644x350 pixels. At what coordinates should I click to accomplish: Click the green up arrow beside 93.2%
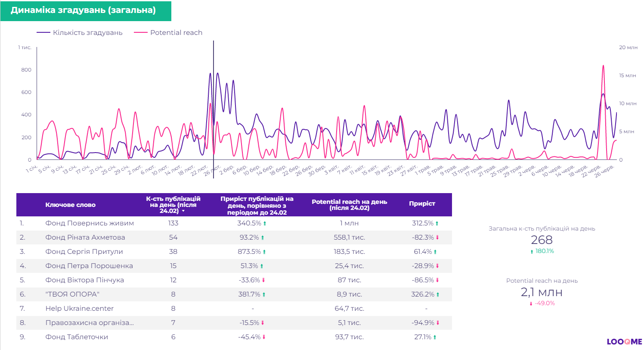pos(263,237)
